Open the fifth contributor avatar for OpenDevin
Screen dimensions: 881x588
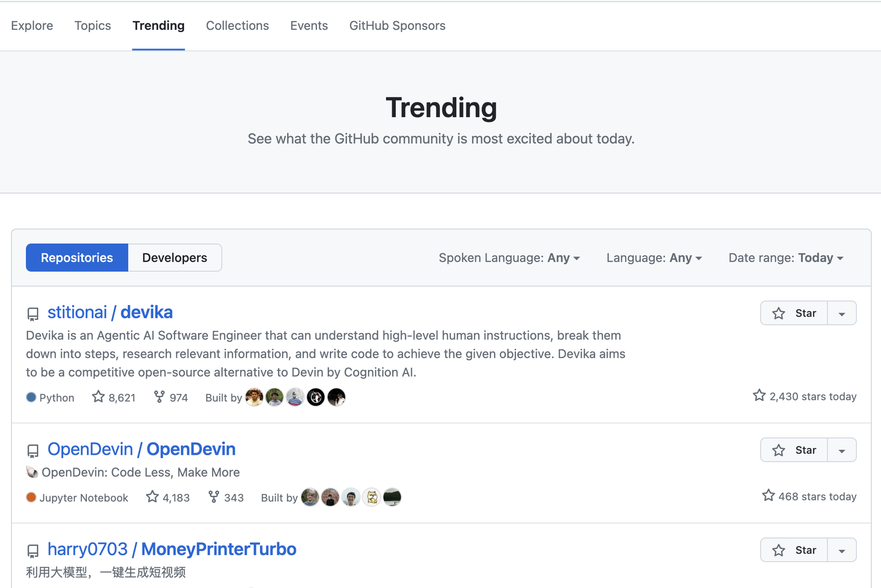click(392, 497)
